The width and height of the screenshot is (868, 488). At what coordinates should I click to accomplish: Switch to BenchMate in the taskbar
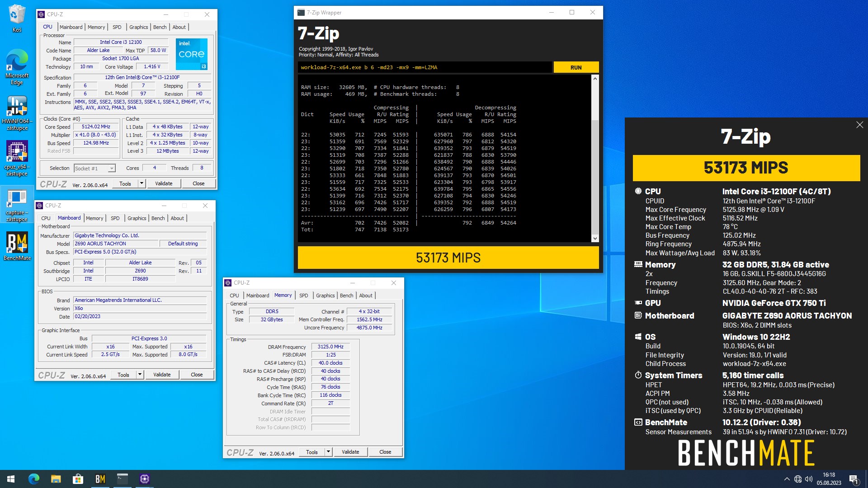click(100, 479)
